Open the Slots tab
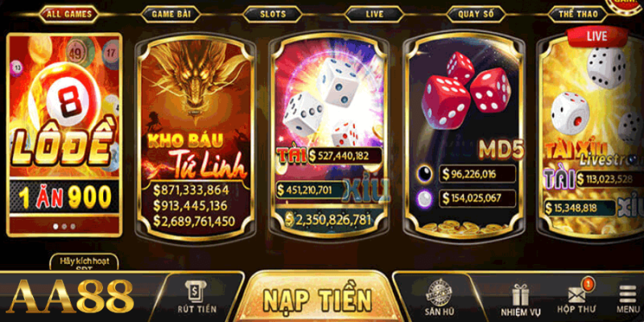The height and width of the screenshot is (322, 644). pyautogui.click(x=273, y=14)
